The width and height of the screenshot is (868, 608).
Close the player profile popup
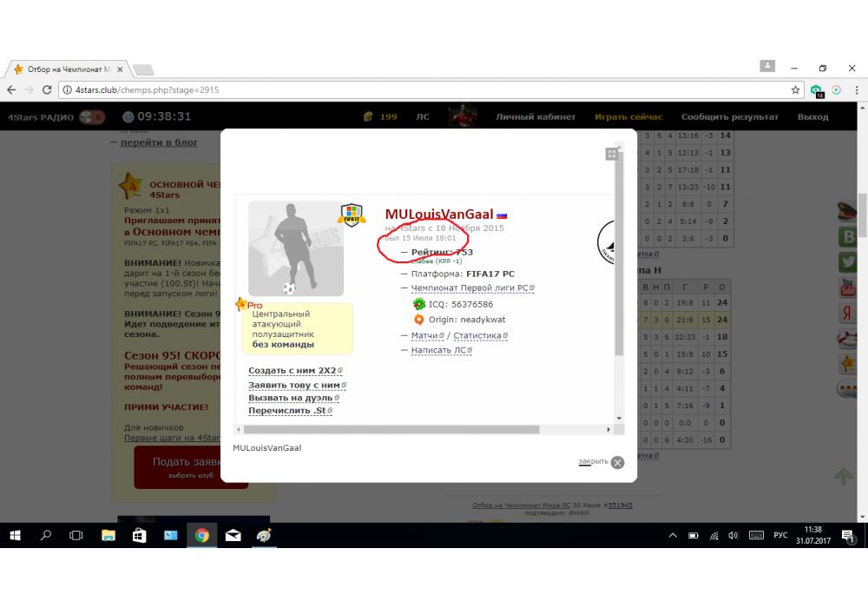[x=617, y=462]
